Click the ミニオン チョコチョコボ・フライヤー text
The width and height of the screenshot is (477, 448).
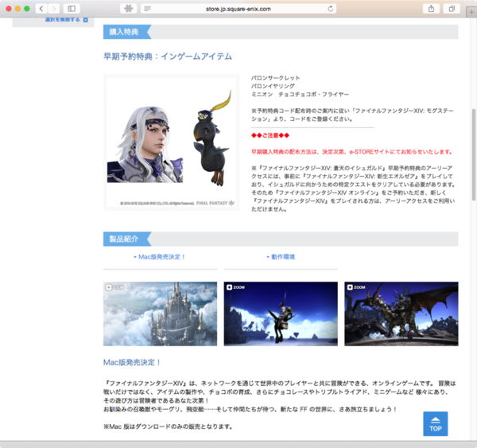click(300, 95)
